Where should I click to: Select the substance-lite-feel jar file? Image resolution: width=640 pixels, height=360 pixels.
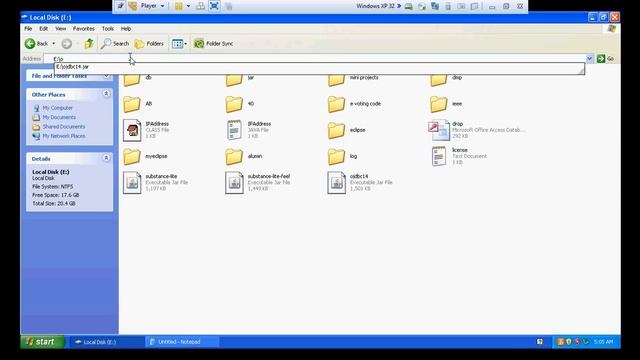pos(258,182)
